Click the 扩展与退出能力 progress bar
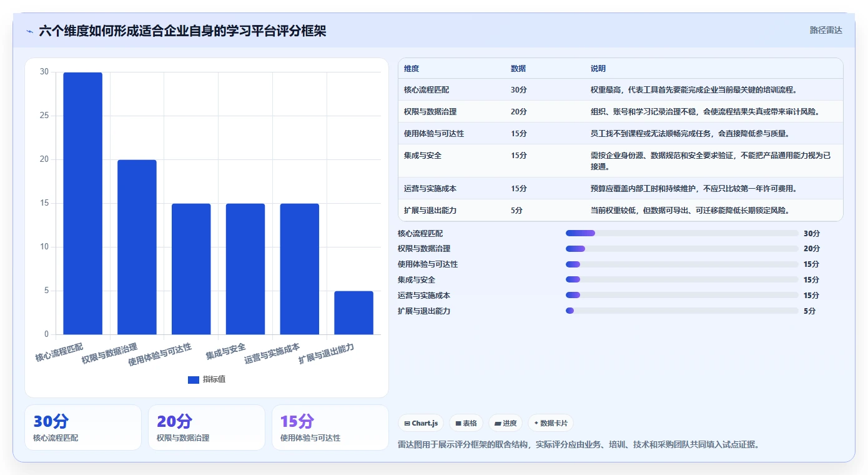This screenshot has height=475, width=868. pos(682,311)
